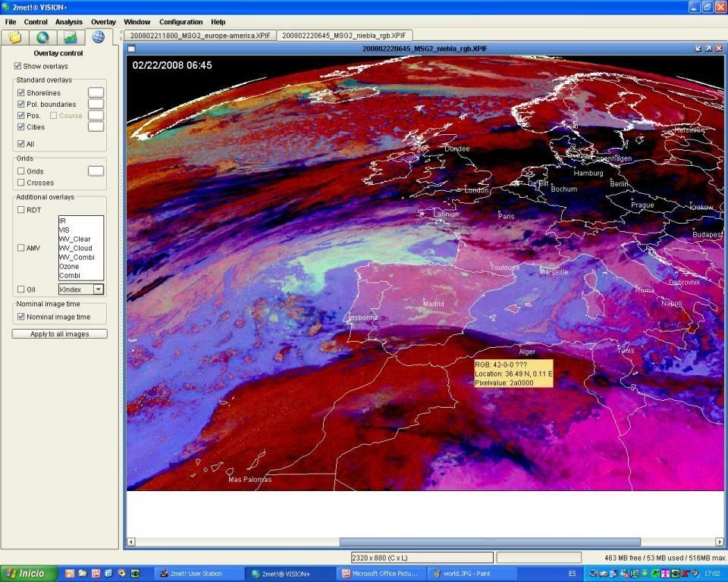
Task: Open the Window menu
Action: pos(137,22)
